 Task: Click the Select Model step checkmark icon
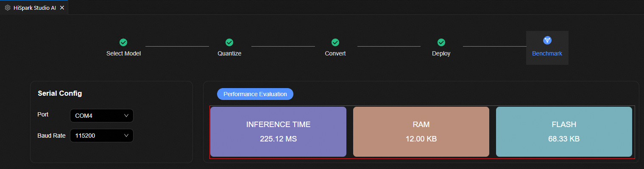tap(123, 42)
